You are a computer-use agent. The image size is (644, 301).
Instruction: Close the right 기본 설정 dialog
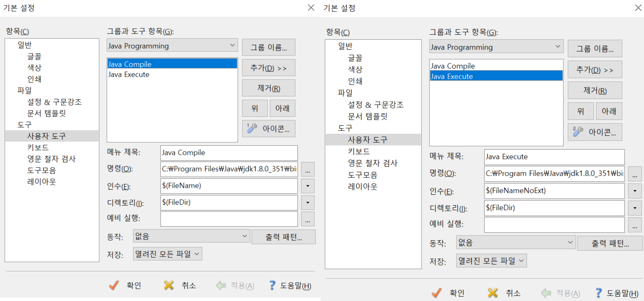click(x=638, y=8)
